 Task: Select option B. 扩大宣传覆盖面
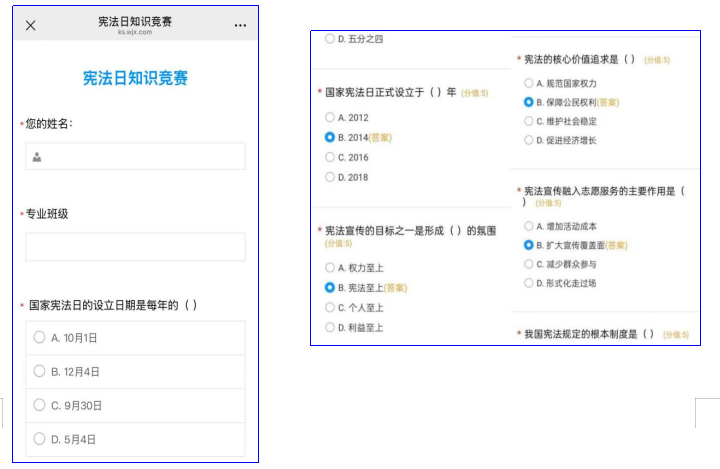click(x=528, y=245)
